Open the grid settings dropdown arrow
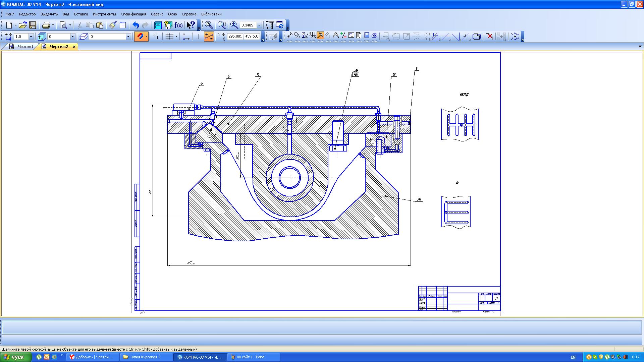644x362 pixels. click(176, 37)
